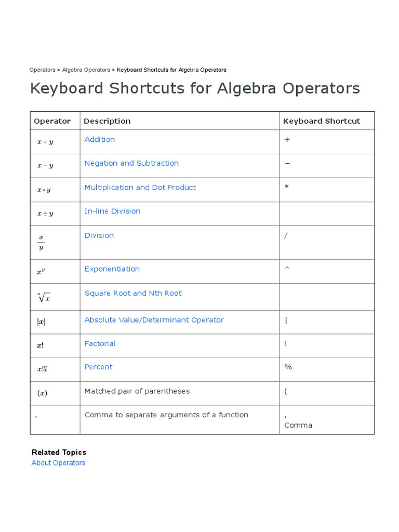Click the nth root of x operator symbol
Screen dimensions: 399x532
tap(44, 297)
